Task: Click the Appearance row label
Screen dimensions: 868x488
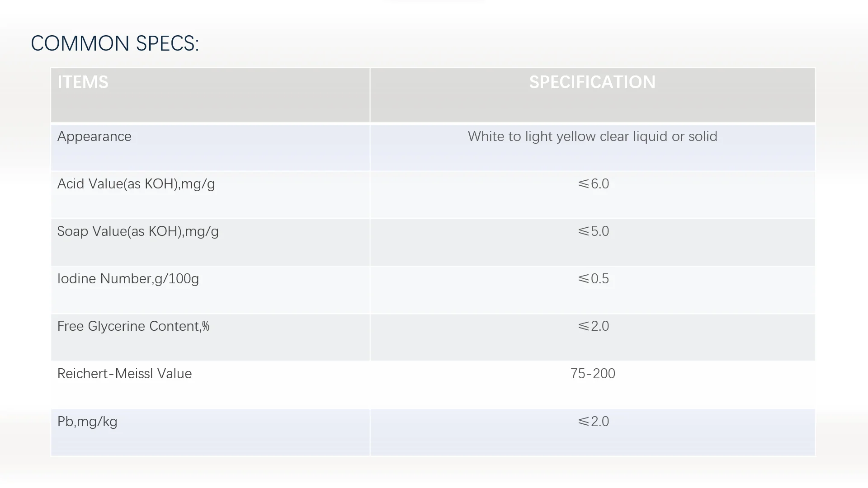Action: pos(94,136)
